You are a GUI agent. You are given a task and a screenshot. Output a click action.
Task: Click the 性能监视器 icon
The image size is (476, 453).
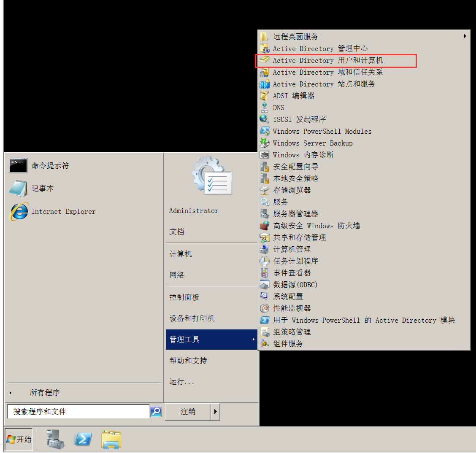[x=265, y=308]
